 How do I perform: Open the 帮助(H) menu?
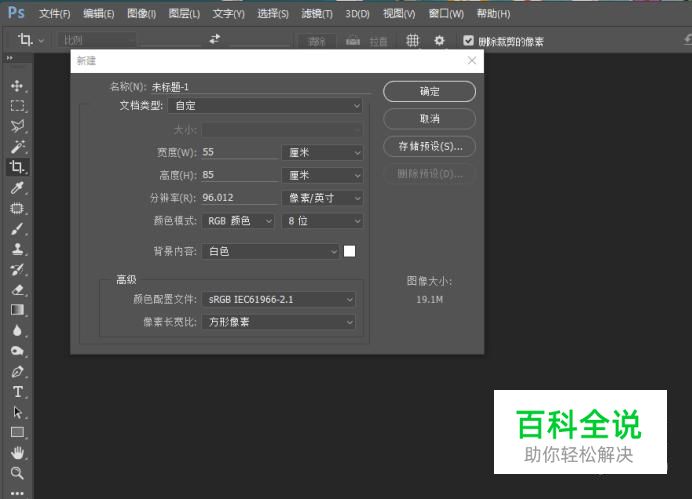(x=493, y=14)
